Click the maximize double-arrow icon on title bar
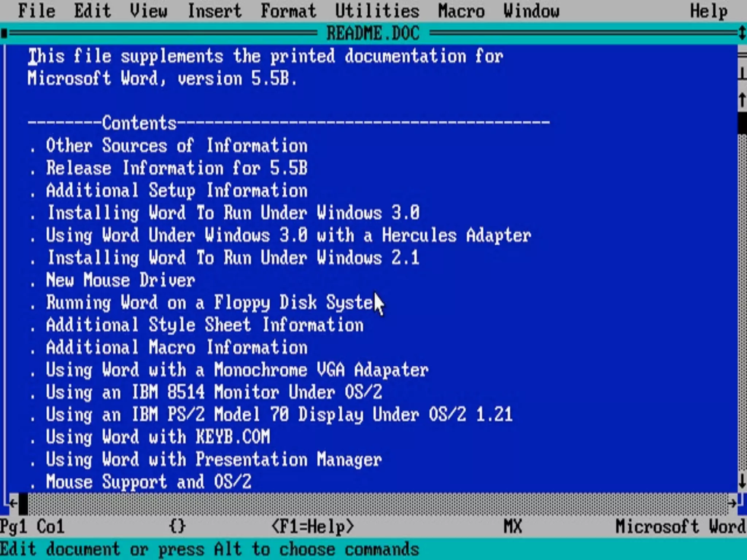747x560 pixels. point(742,34)
